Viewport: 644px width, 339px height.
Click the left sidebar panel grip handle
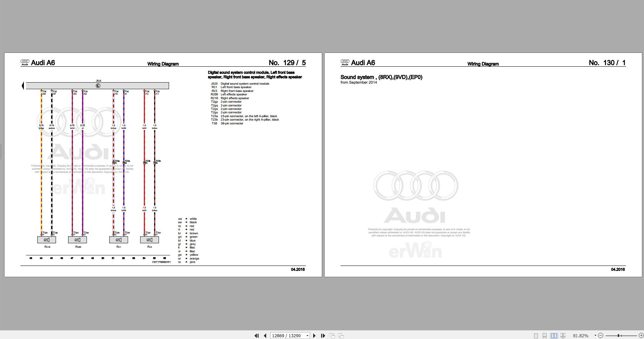coord(1,151)
